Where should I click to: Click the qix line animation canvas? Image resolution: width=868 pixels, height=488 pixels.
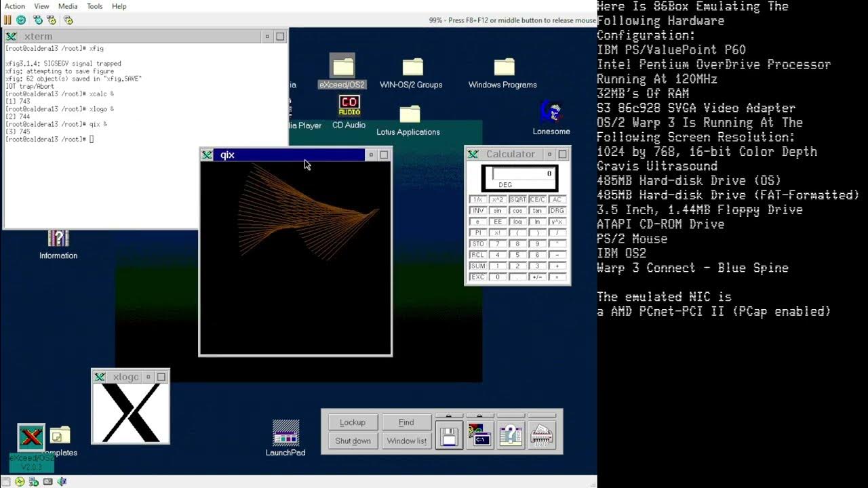point(296,258)
